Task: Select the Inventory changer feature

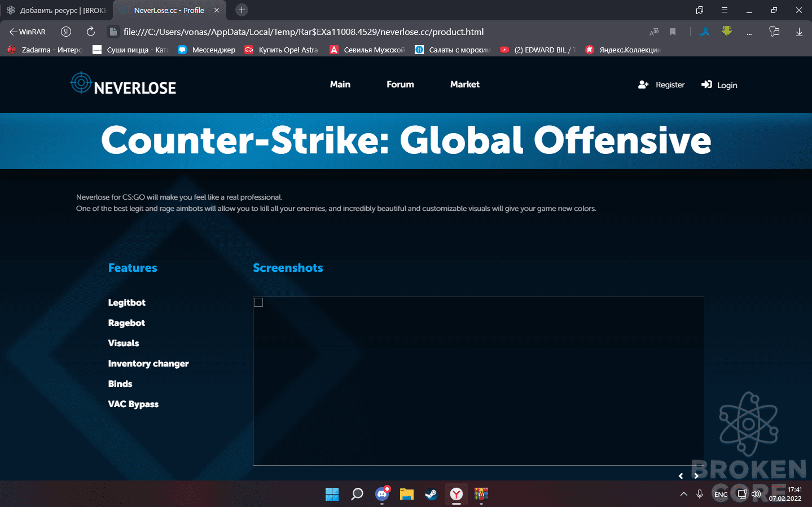Action: [148, 363]
